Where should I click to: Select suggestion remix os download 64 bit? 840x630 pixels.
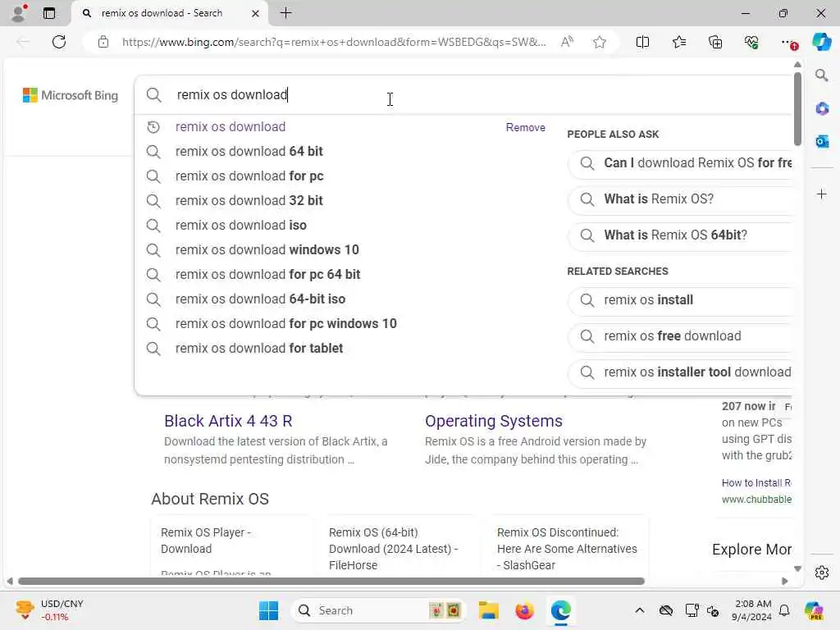(x=249, y=152)
